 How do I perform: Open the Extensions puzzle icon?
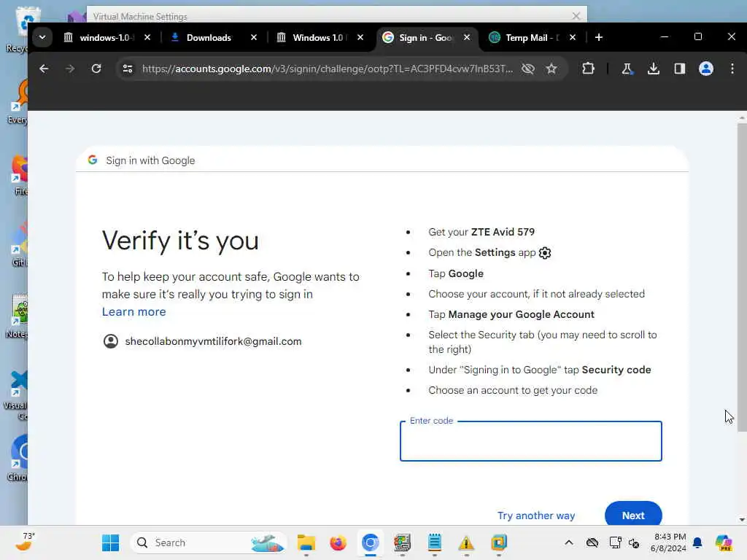(x=589, y=69)
